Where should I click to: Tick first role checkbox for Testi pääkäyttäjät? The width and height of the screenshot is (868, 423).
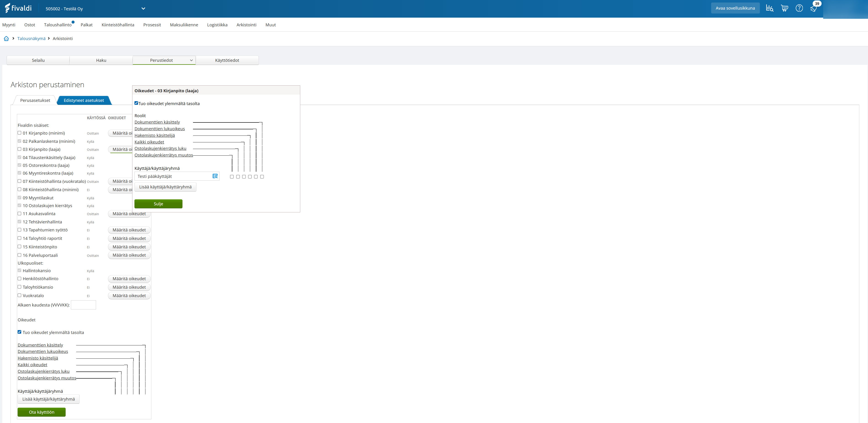point(232,177)
